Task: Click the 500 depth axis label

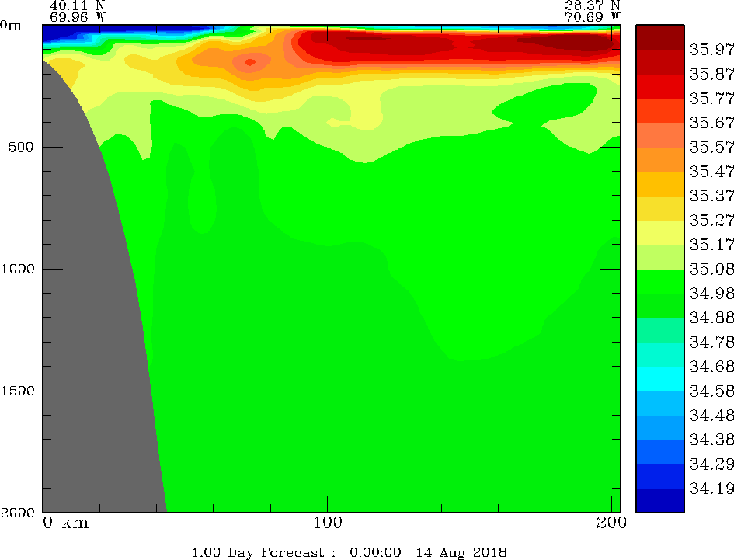Action: pos(21,147)
